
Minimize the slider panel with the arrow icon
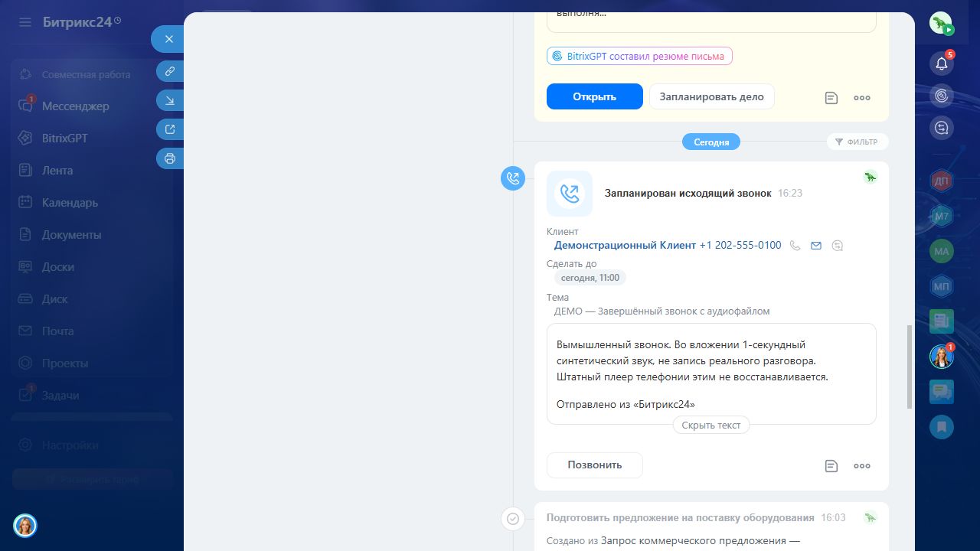click(170, 100)
